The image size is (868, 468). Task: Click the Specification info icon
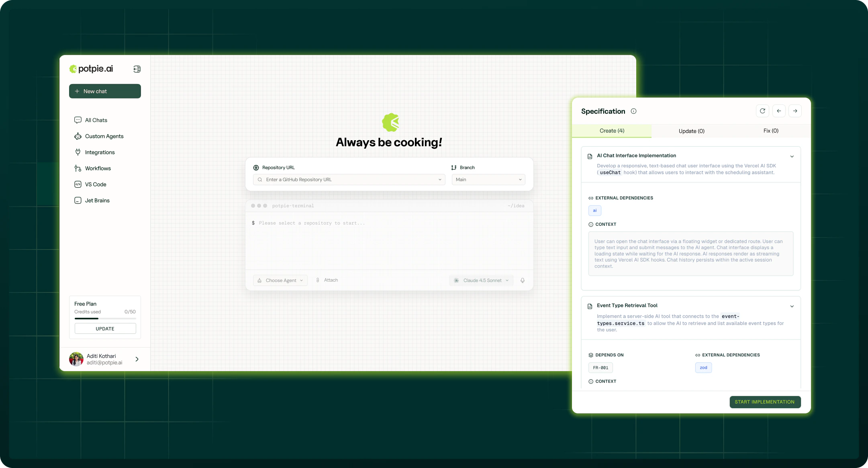pos(633,111)
